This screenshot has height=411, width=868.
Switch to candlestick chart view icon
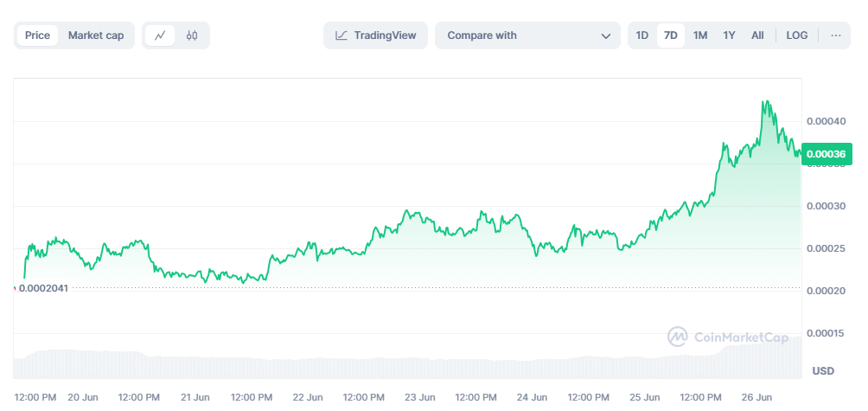click(x=192, y=35)
